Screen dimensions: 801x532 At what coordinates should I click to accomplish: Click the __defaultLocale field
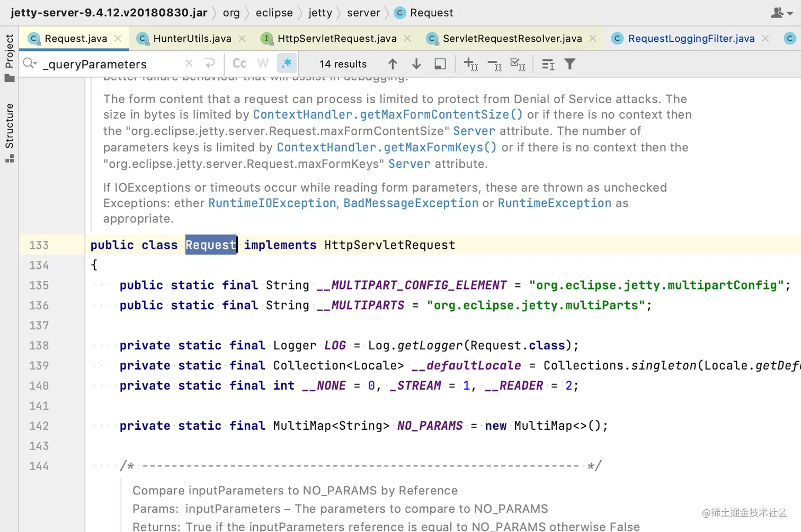pyautogui.click(x=466, y=366)
